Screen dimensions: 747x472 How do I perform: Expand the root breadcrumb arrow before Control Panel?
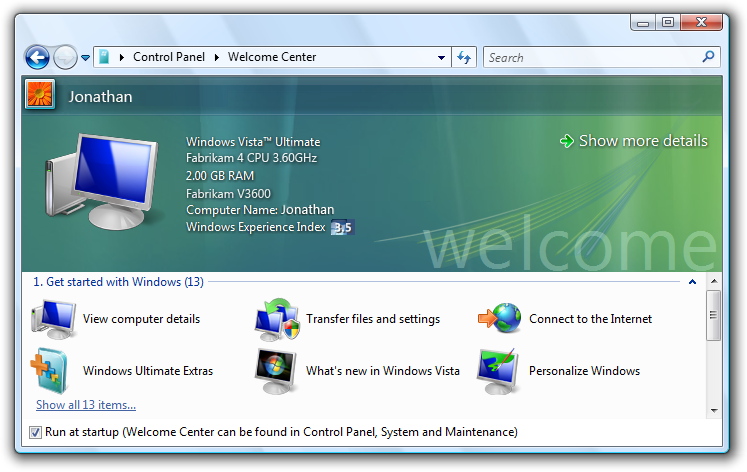[122, 57]
